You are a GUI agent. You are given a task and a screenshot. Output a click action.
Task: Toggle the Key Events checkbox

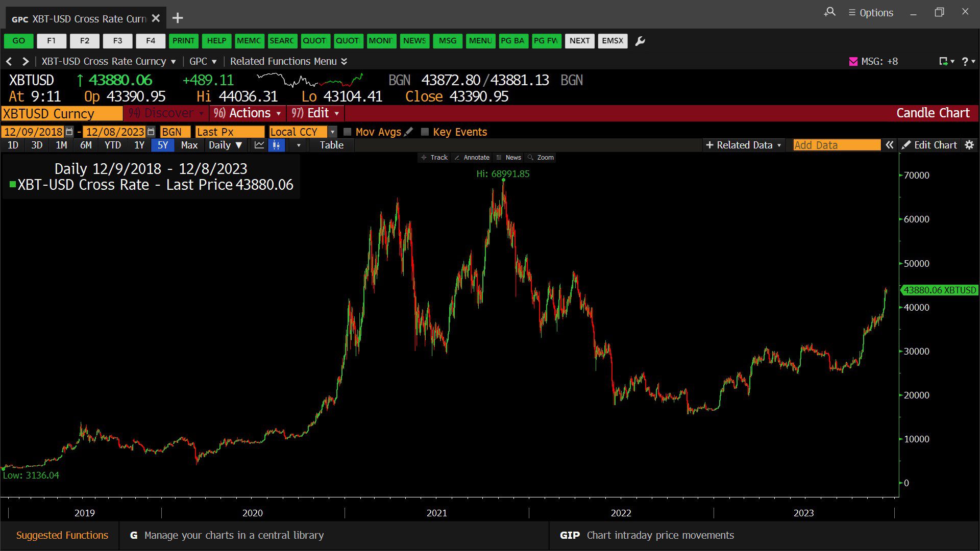click(x=425, y=132)
